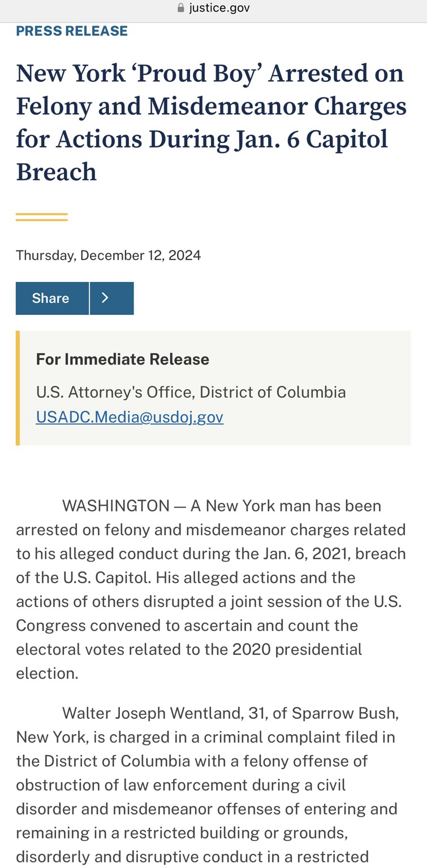Click the PRESS RELEASE category label
427x868 pixels.
coord(72,31)
